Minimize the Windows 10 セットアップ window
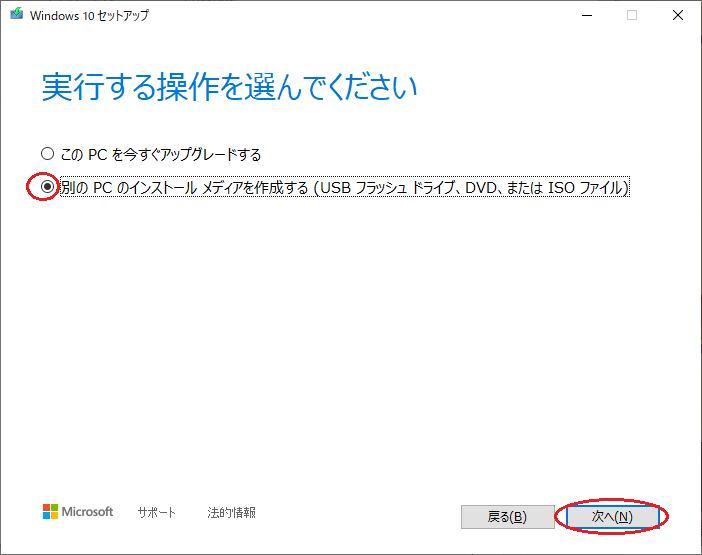Screen dimensions: 702x555 587,15
